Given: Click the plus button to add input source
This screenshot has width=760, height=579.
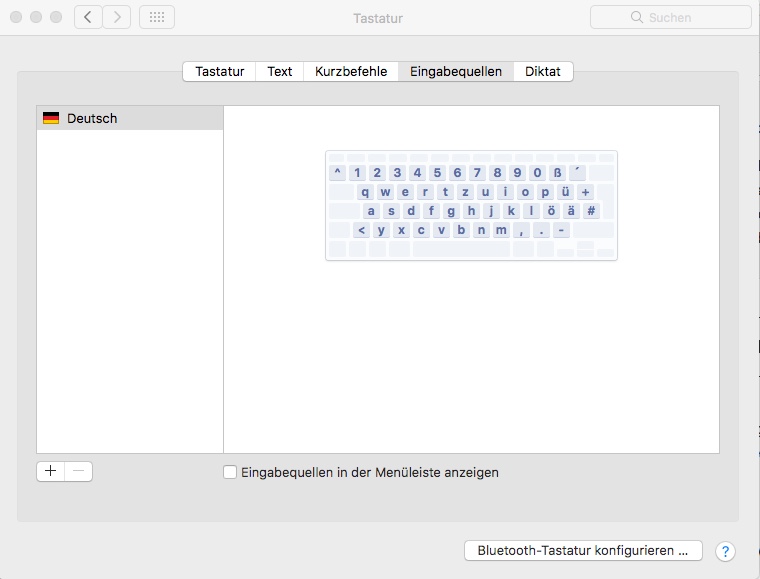Looking at the screenshot, I should click(51, 471).
